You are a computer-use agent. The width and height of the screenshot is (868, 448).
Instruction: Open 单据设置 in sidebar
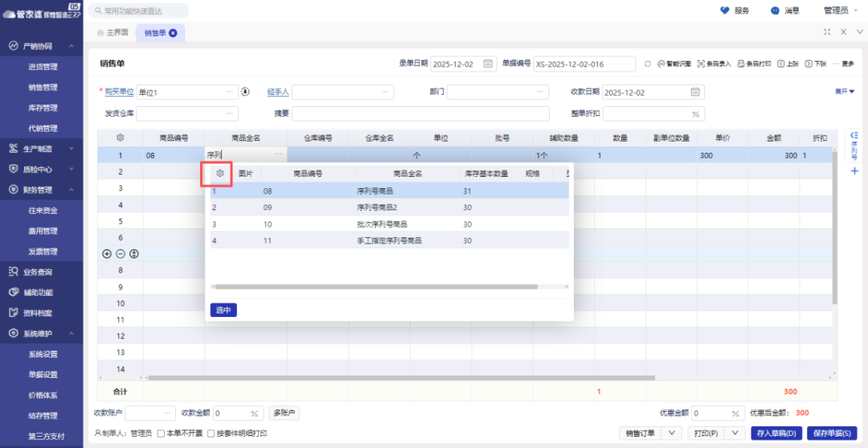click(x=43, y=374)
